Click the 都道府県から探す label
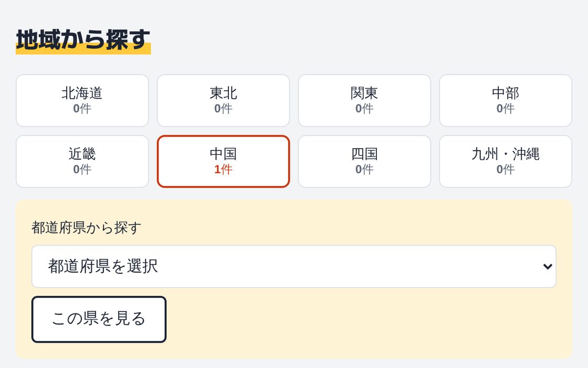The height and width of the screenshot is (368, 588). tap(86, 228)
